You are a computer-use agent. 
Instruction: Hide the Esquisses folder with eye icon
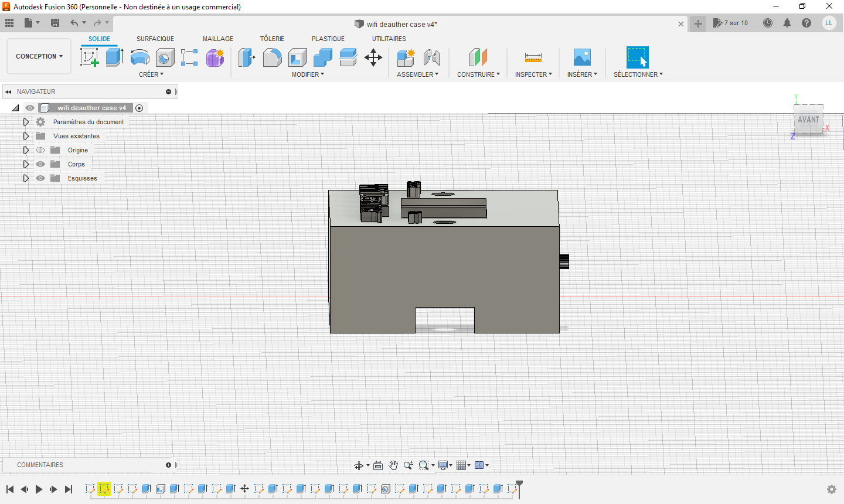click(40, 178)
